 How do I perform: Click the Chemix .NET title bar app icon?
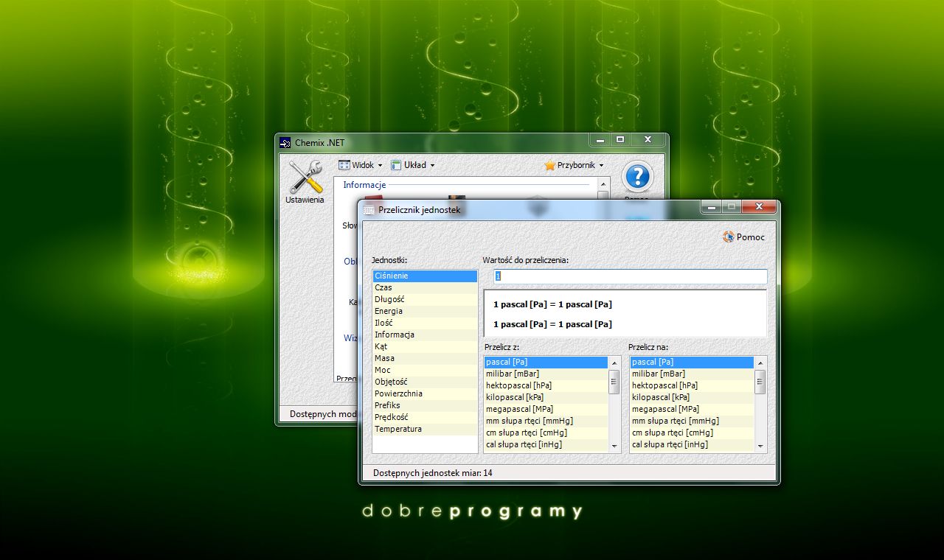(x=285, y=143)
